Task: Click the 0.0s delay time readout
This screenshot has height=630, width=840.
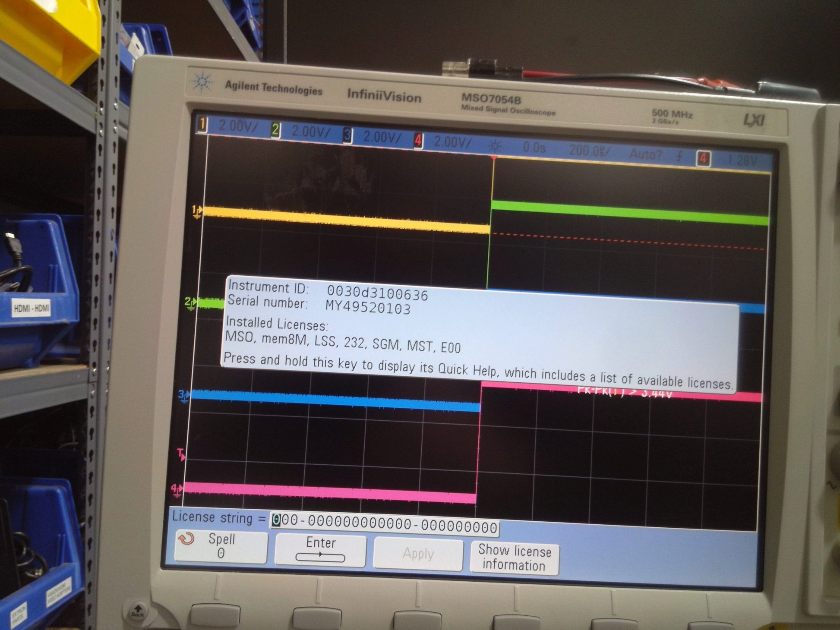Action: pyautogui.click(x=534, y=148)
